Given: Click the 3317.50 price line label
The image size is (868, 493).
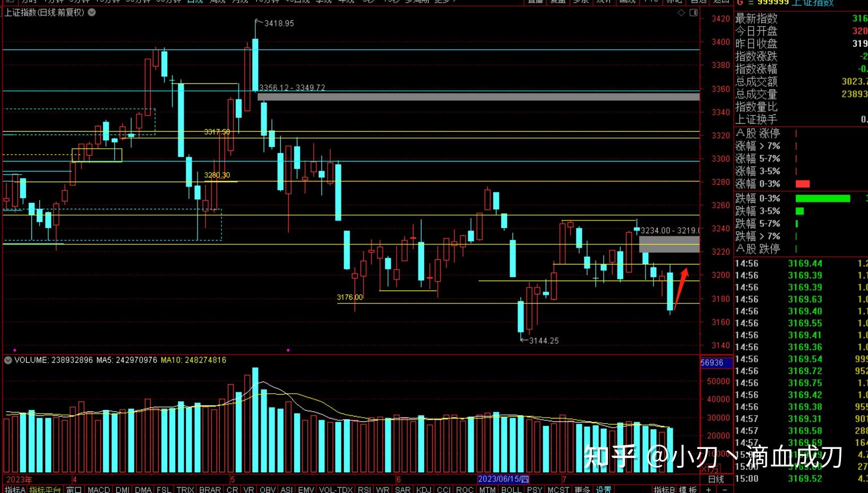Looking at the screenshot, I should 217,132.
